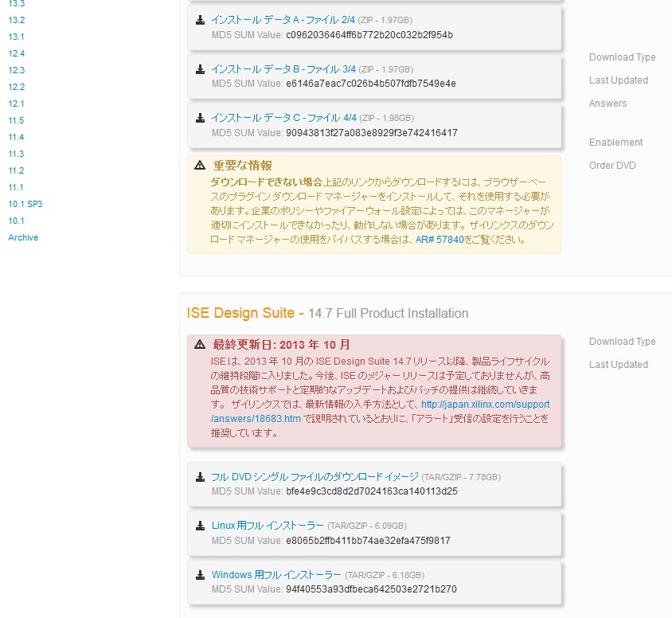Select version 13.2 in the sidebar
This screenshot has width=672, height=618.
pos(16,20)
